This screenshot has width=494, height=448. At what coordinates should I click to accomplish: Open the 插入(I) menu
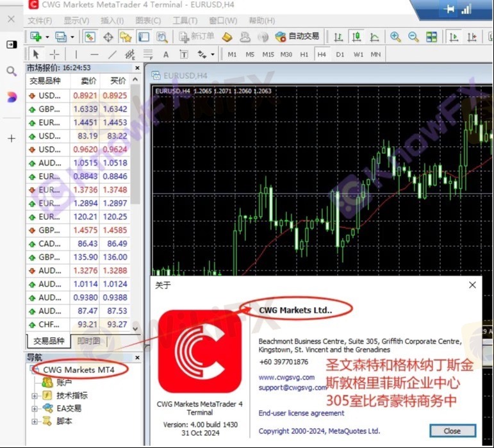coord(112,21)
